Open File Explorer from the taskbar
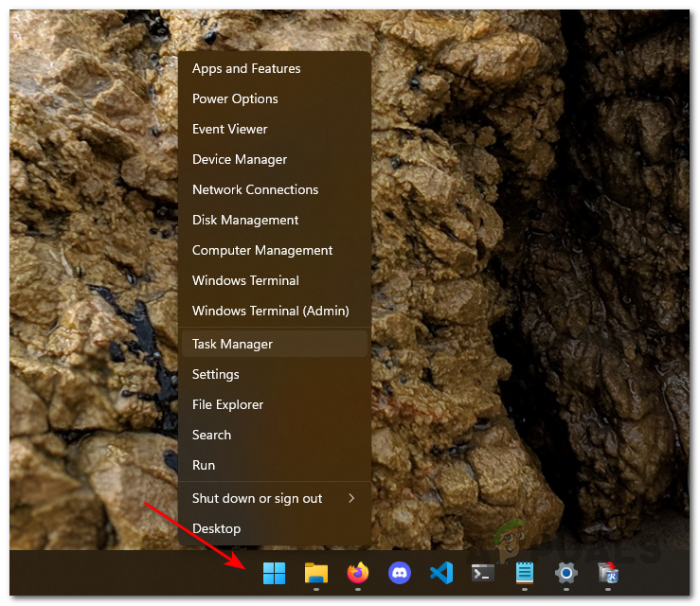This screenshot has width=700, height=606. click(x=315, y=573)
